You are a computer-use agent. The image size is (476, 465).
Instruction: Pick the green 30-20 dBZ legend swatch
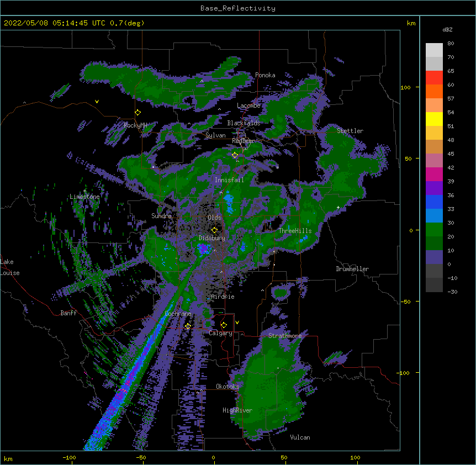click(434, 230)
